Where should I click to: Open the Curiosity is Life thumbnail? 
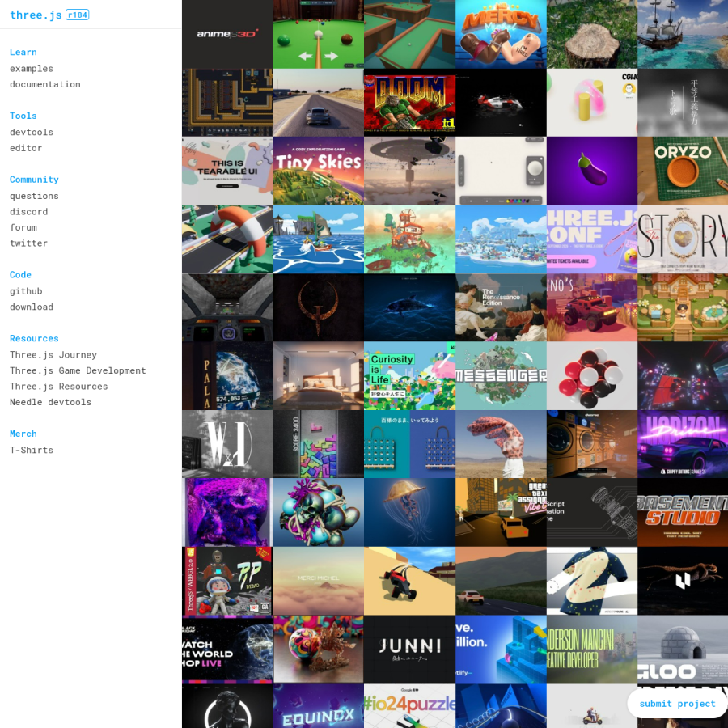pos(409,375)
